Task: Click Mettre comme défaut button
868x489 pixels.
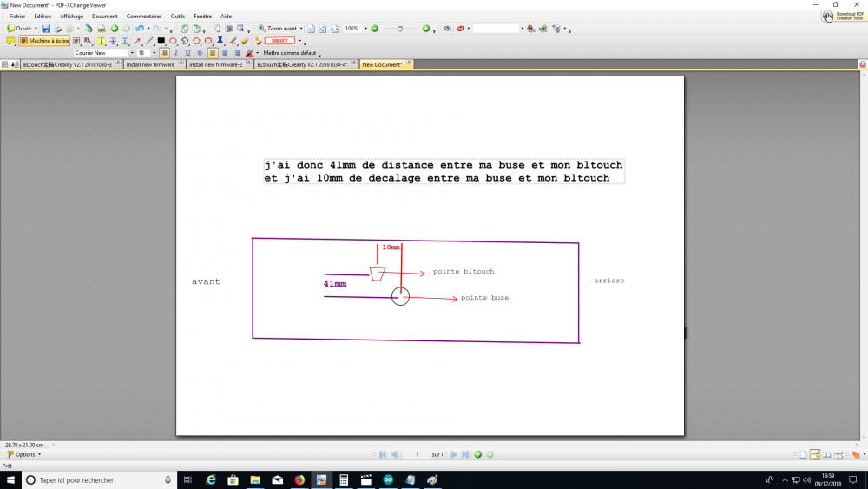Action: pos(290,53)
